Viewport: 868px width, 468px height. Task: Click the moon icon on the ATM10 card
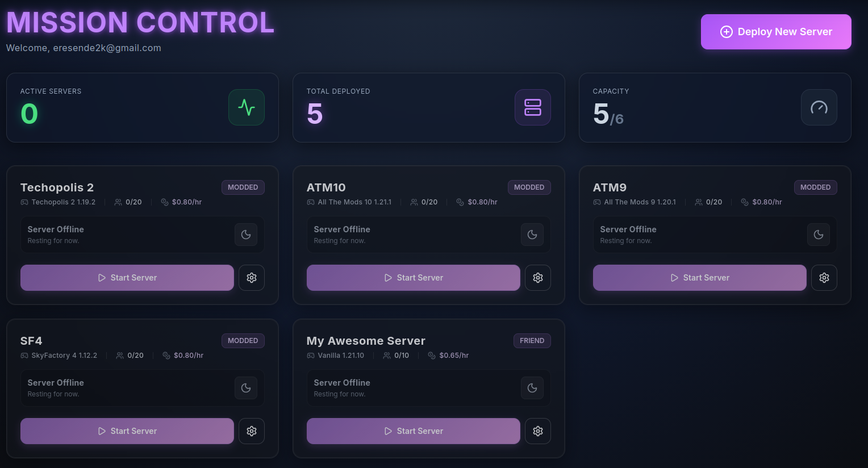(x=532, y=235)
